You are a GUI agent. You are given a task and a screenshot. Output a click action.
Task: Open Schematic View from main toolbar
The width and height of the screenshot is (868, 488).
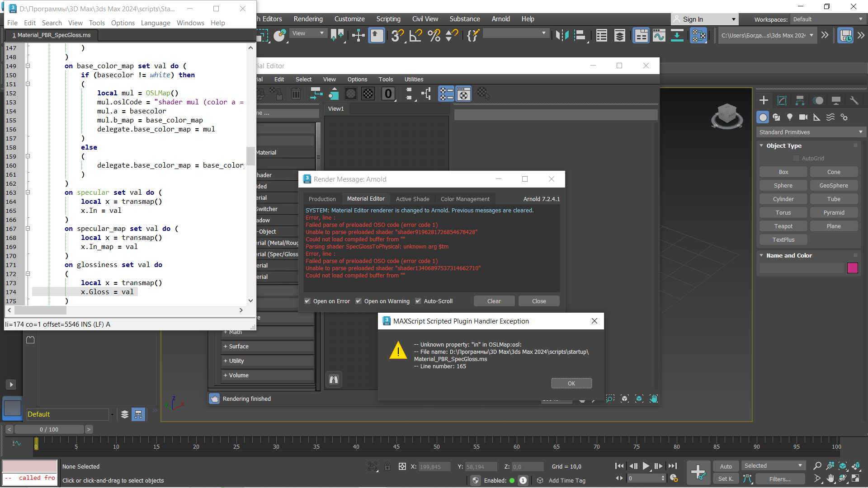pyautogui.click(x=677, y=35)
